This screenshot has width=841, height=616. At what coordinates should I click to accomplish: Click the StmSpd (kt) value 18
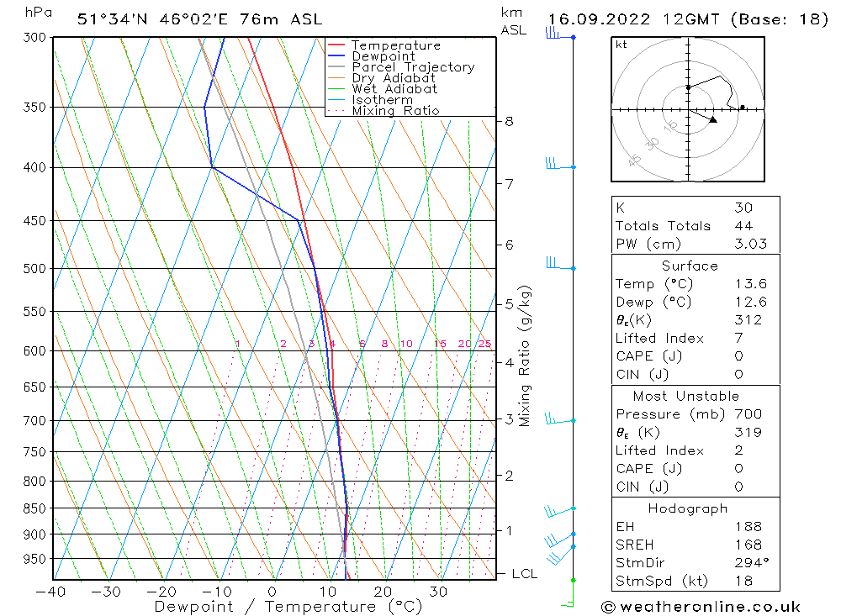[744, 581]
